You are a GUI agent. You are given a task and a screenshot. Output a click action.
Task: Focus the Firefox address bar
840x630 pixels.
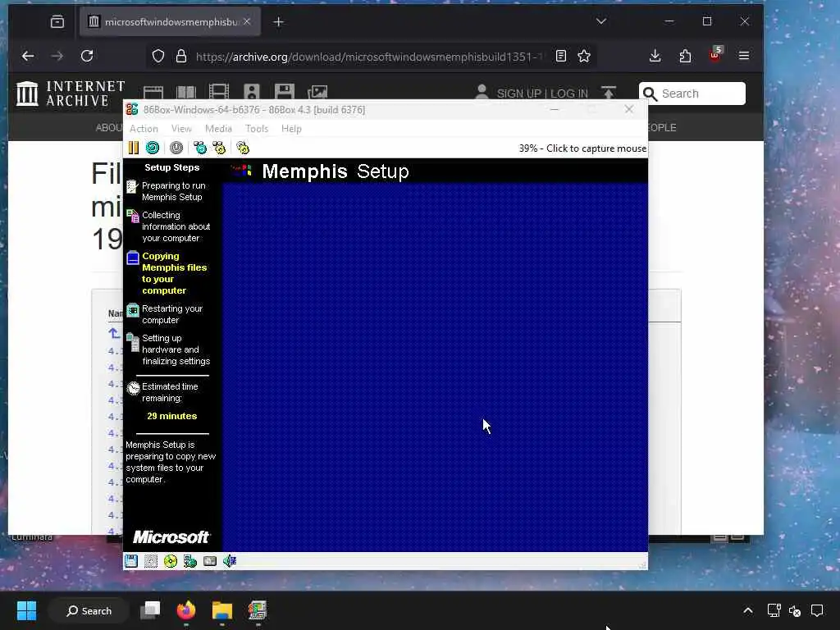pyautogui.click(x=368, y=57)
